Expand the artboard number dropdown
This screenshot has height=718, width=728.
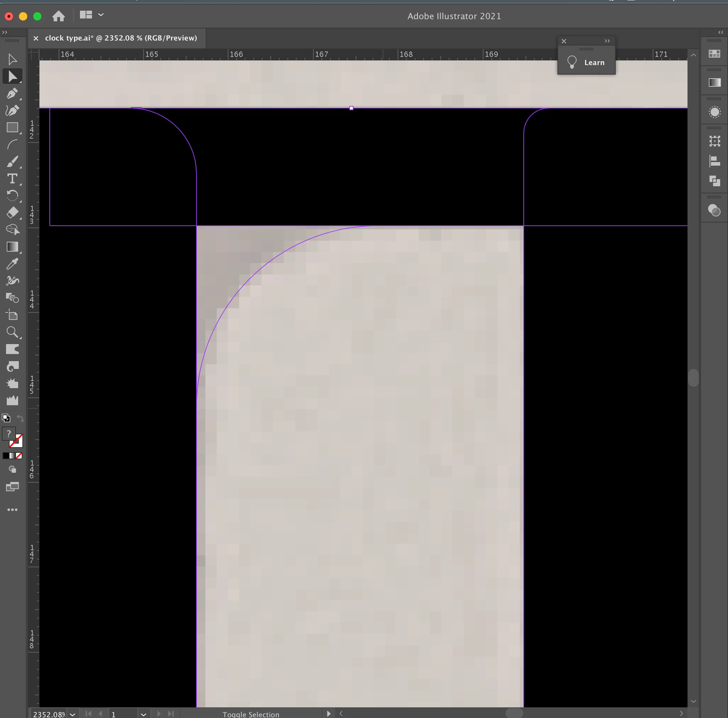pyautogui.click(x=143, y=714)
